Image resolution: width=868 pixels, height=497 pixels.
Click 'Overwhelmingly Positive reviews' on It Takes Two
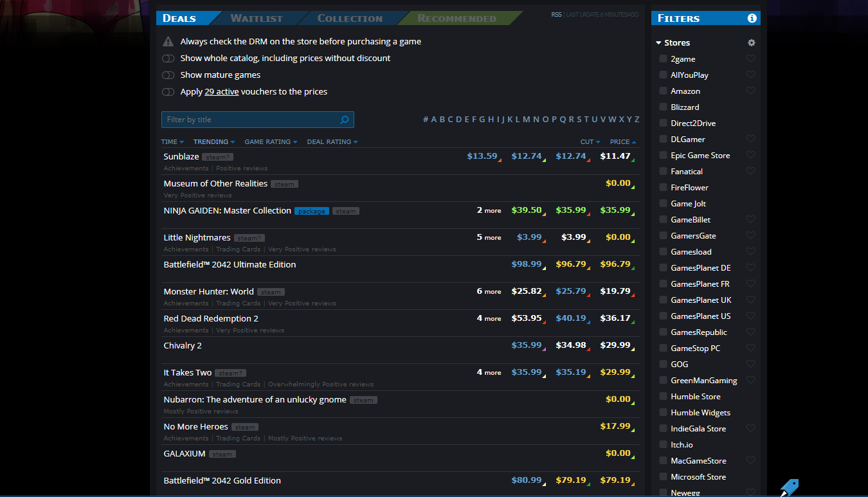click(x=321, y=384)
